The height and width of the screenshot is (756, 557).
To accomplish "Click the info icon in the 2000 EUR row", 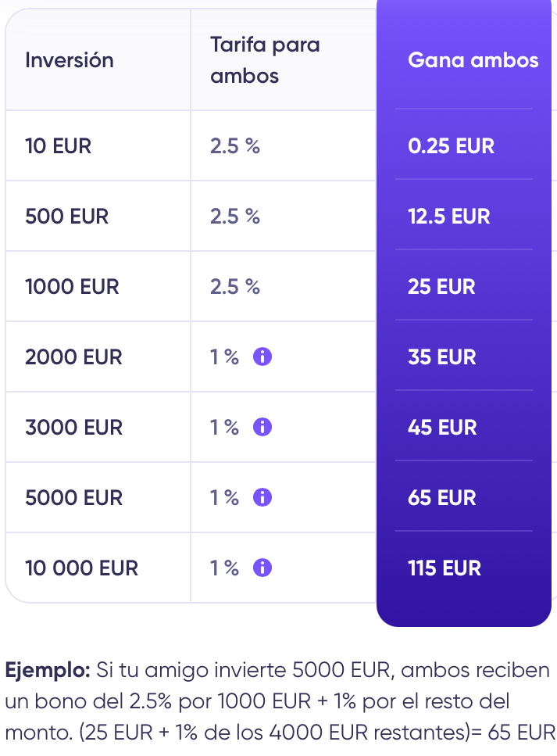I will click(262, 357).
